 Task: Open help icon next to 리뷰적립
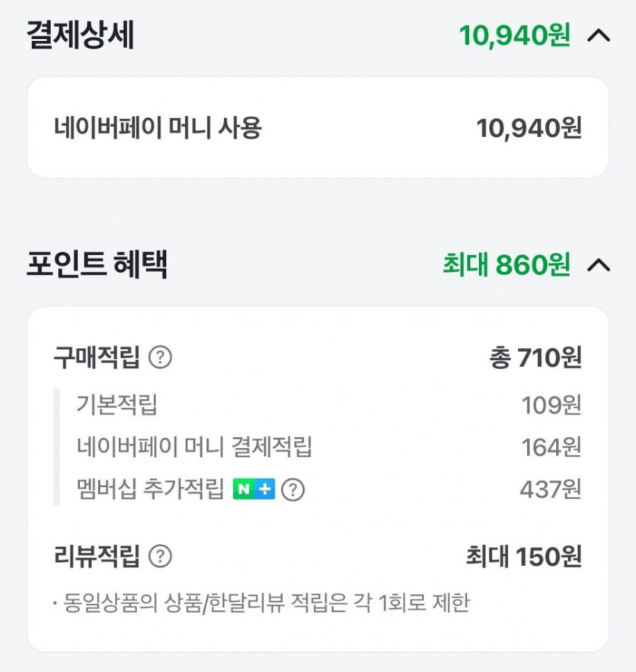tap(160, 557)
